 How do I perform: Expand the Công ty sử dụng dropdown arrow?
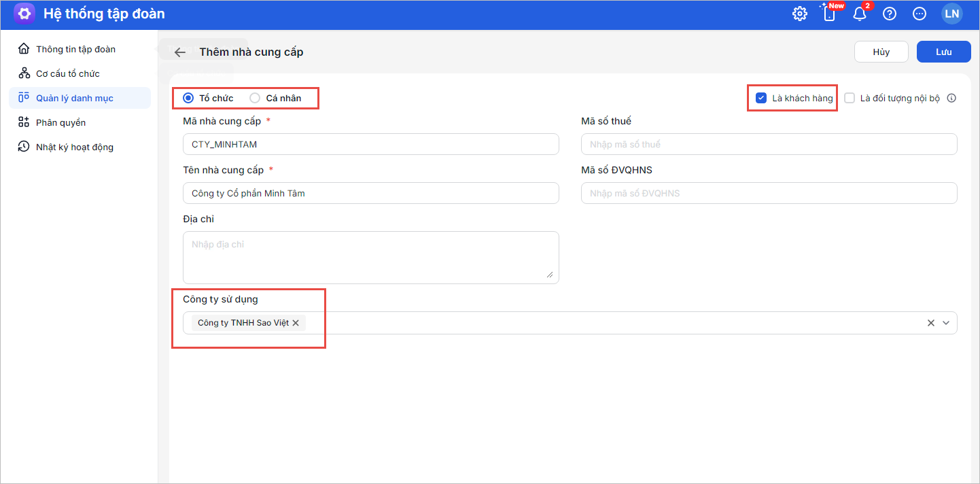(x=946, y=323)
